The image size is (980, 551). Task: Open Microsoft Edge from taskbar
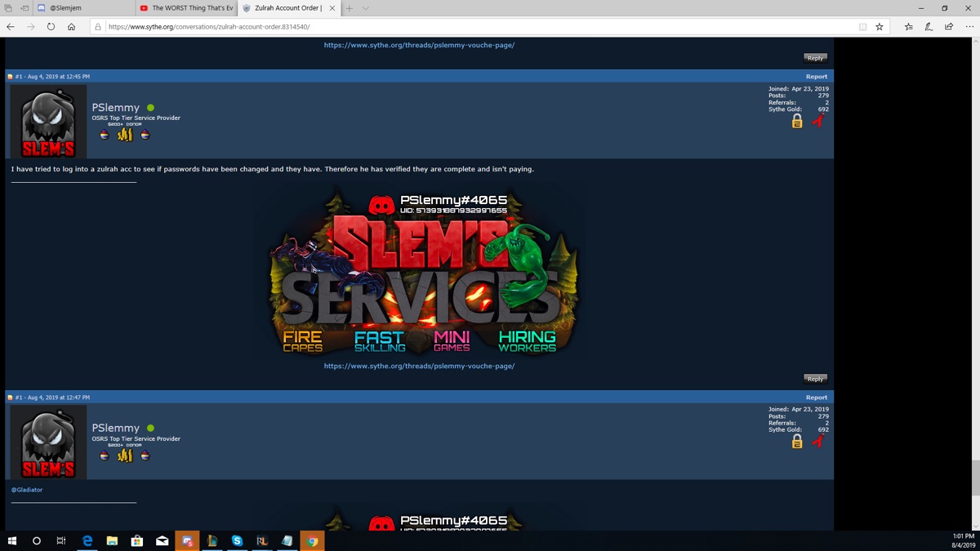[87, 540]
